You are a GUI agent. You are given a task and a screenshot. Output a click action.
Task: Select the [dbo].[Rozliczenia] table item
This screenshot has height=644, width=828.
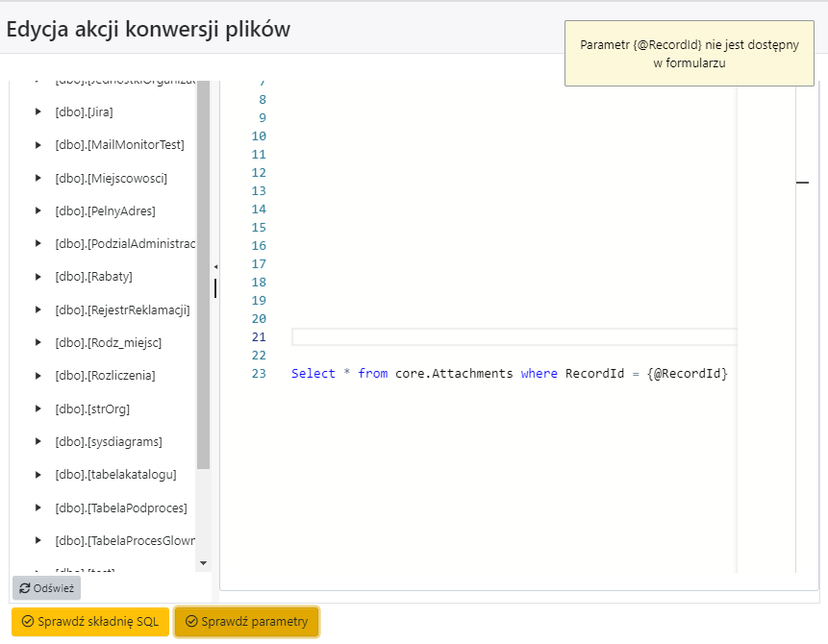pos(105,376)
